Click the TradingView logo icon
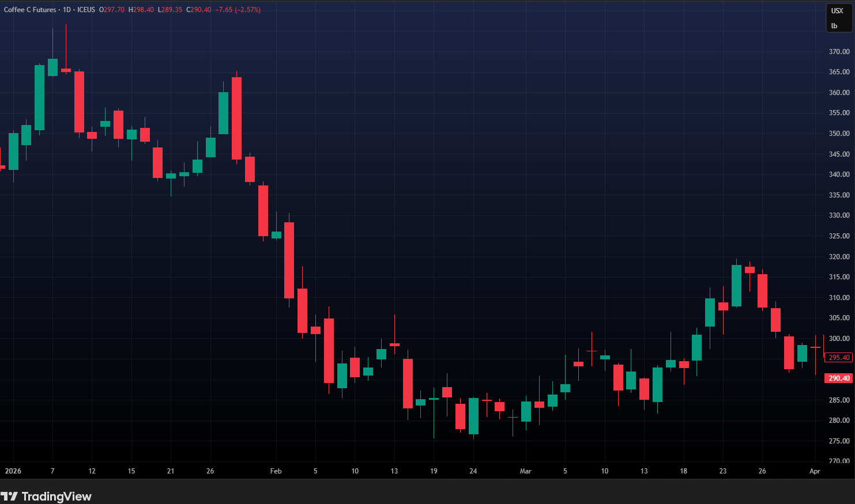 point(9,496)
